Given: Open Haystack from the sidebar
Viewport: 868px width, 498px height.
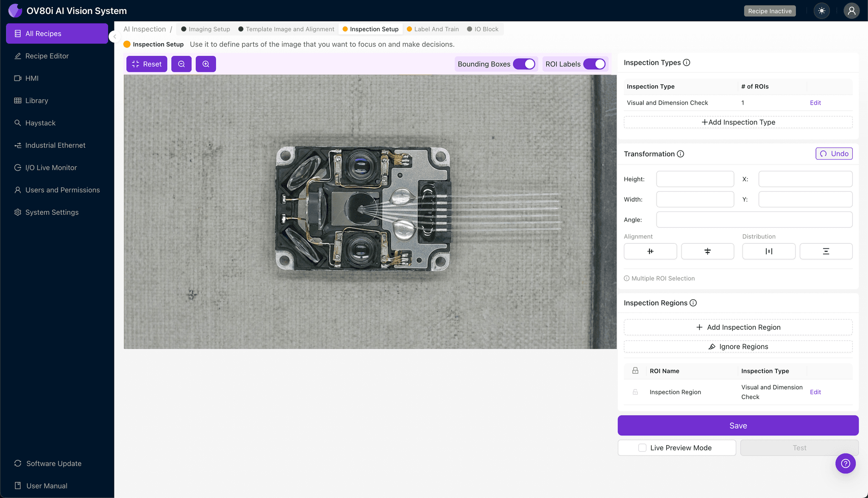Looking at the screenshot, I should [x=41, y=122].
